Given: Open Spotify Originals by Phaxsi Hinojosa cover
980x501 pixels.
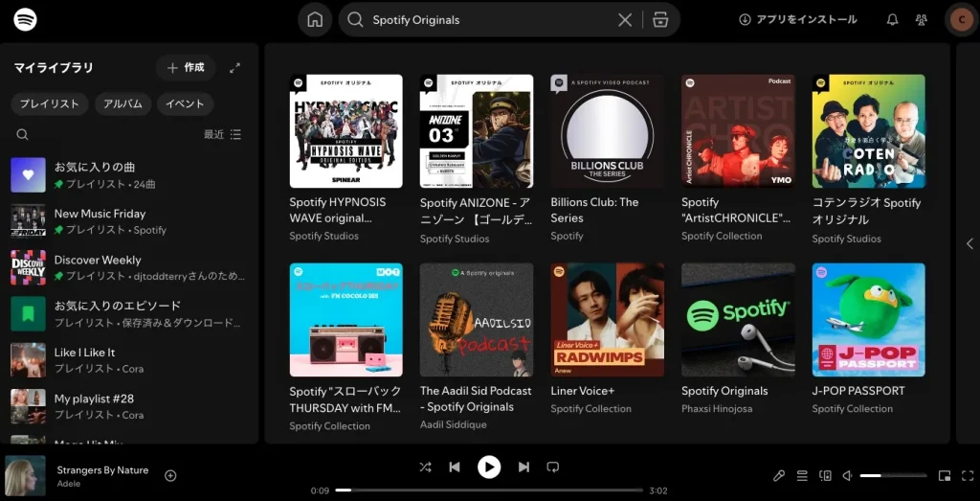Looking at the screenshot, I should click(x=738, y=320).
